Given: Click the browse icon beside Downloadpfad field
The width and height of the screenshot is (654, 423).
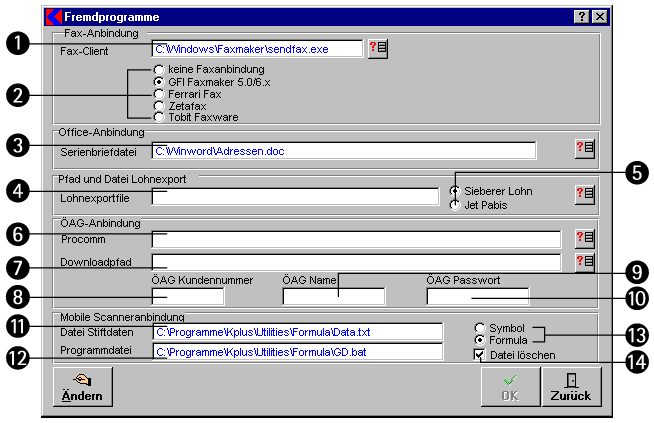Looking at the screenshot, I should coord(585,261).
